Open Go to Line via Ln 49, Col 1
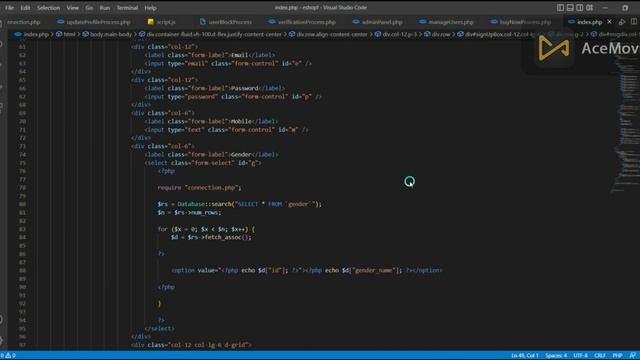Viewport: 640px width, 360px height. point(525,356)
